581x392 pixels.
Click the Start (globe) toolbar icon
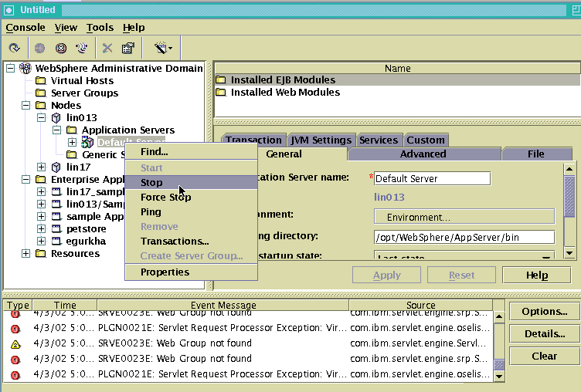pos(39,48)
